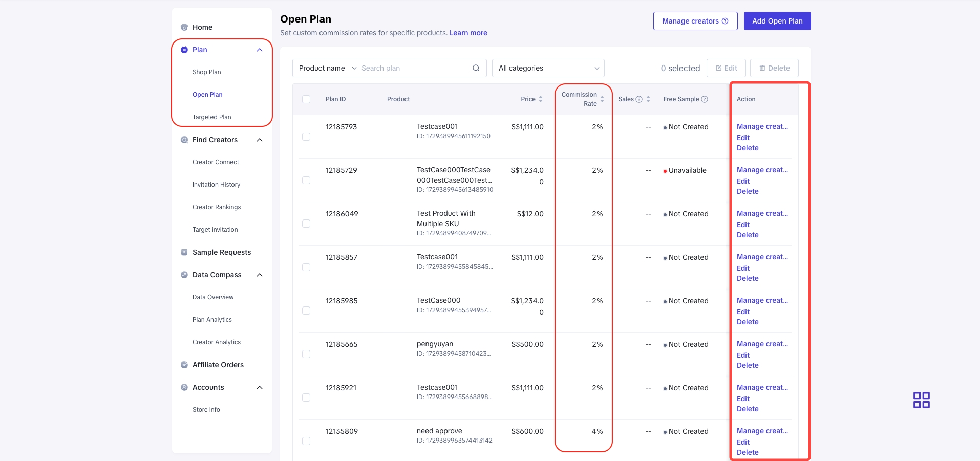The width and height of the screenshot is (980, 461).
Task: Focus the Search plan input field
Action: tap(414, 68)
